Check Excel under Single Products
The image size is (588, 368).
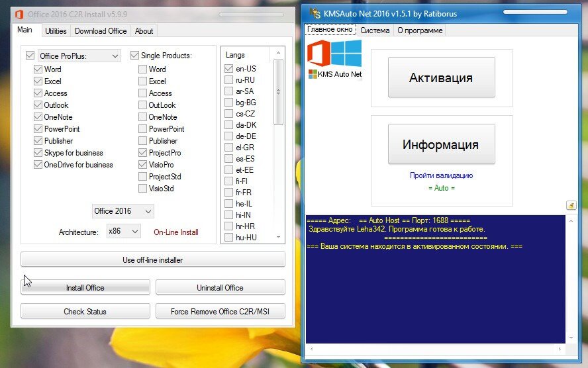[x=142, y=81]
